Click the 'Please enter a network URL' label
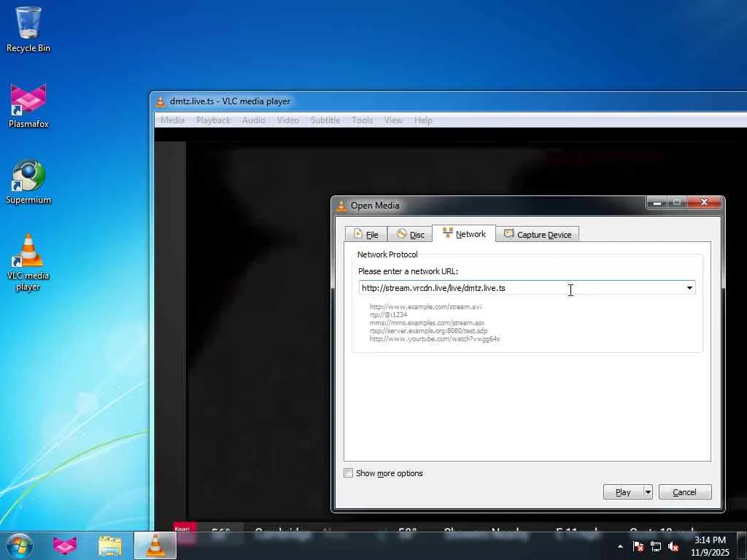The width and height of the screenshot is (747, 560). click(x=408, y=271)
